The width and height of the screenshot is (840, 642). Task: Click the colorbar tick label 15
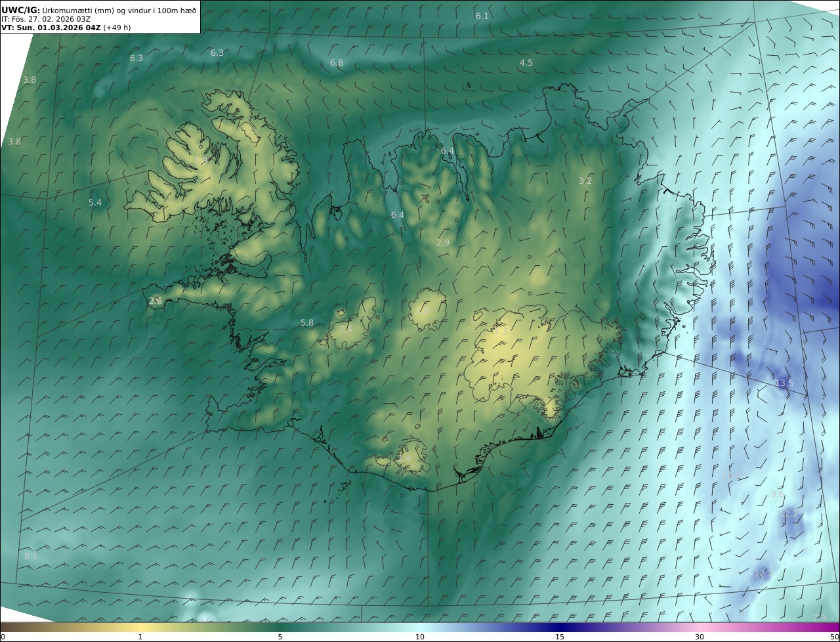tap(560, 637)
